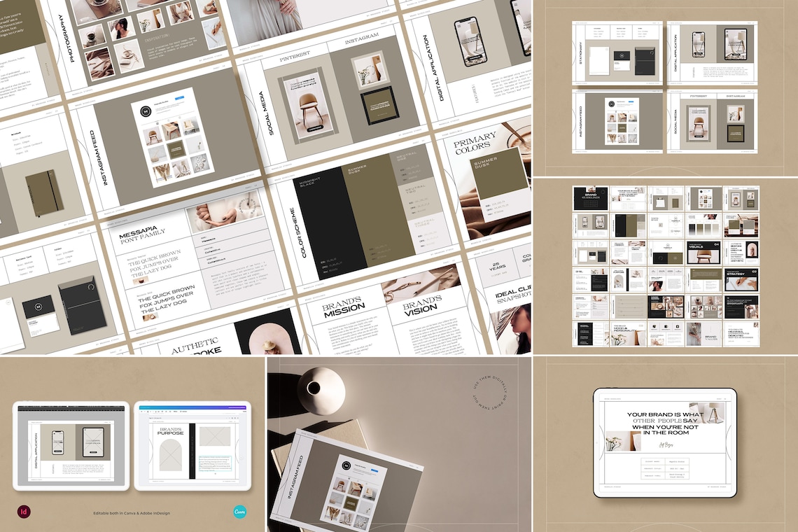Click the M monogram on the Instagram profile header
The height and width of the screenshot is (532, 798).
(145, 111)
